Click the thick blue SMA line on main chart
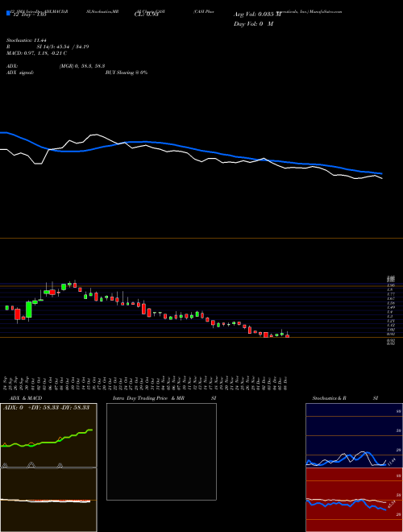This screenshot has height=532, width=403. pos(190,148)
